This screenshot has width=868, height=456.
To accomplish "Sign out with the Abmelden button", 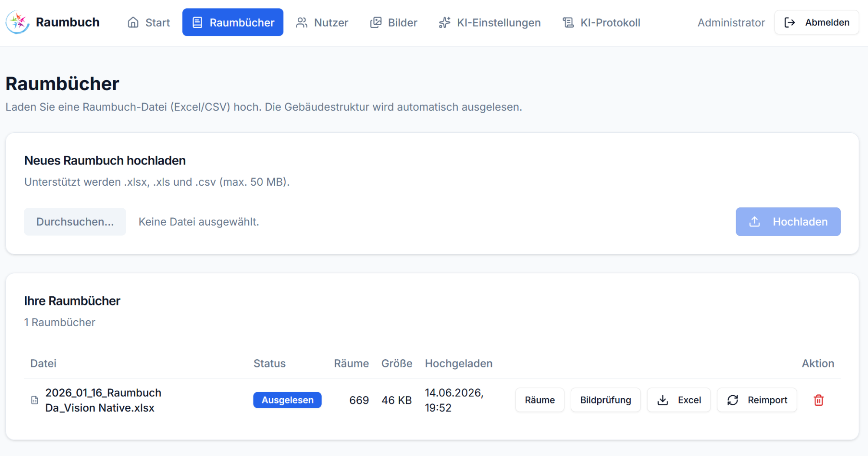I will point(817,23).
